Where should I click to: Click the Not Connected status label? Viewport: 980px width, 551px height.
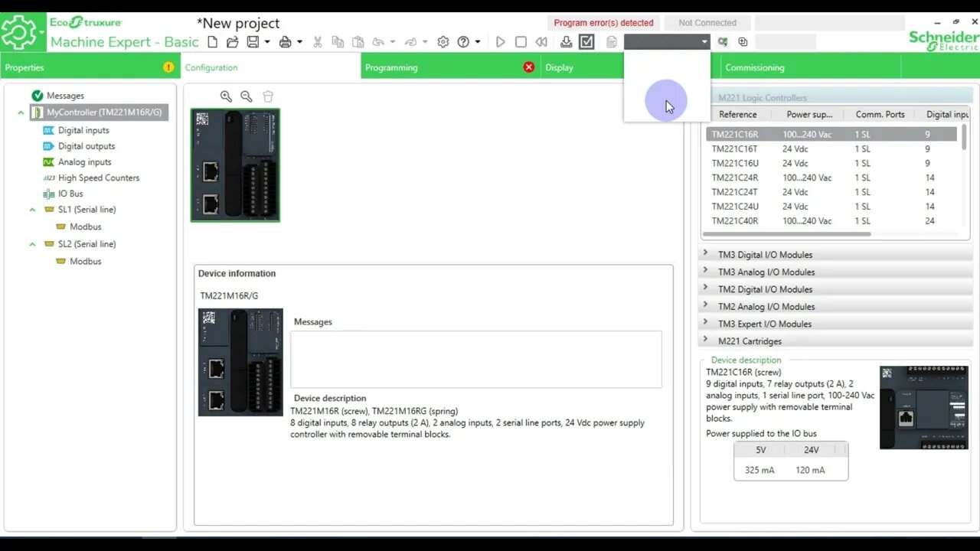coord(707,23)
